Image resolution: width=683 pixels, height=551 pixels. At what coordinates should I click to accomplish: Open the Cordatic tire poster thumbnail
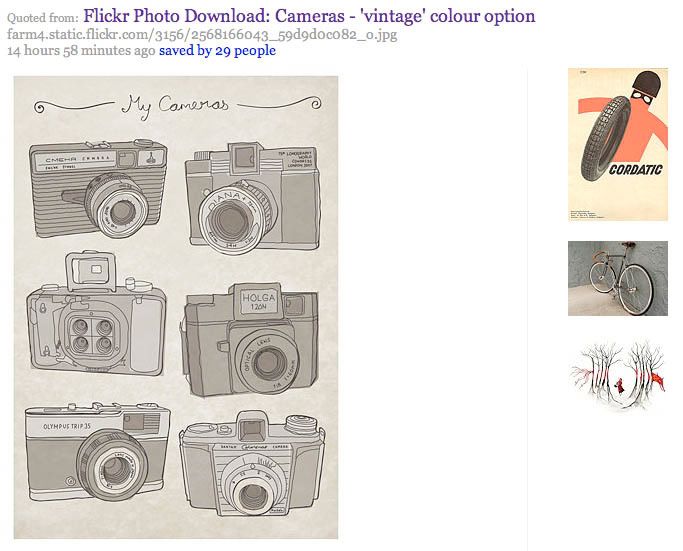click(618, 144)
